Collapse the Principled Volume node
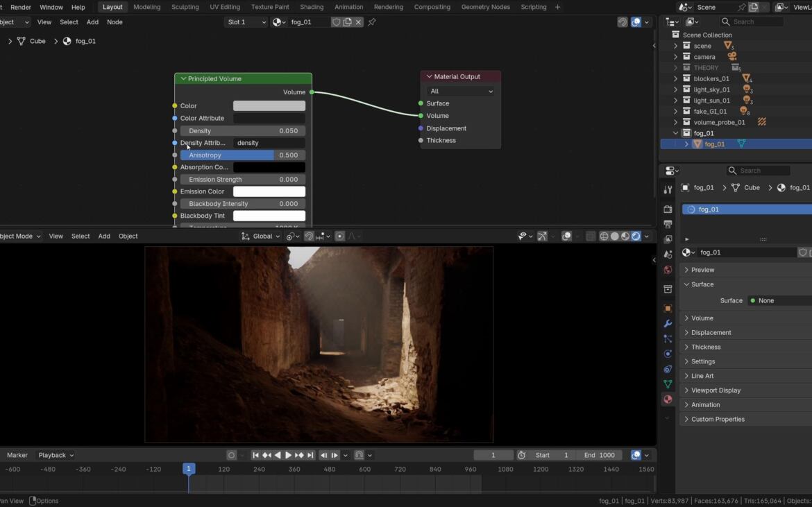The height and width of the screenshot is (507, 812). (x=183, y=79)
